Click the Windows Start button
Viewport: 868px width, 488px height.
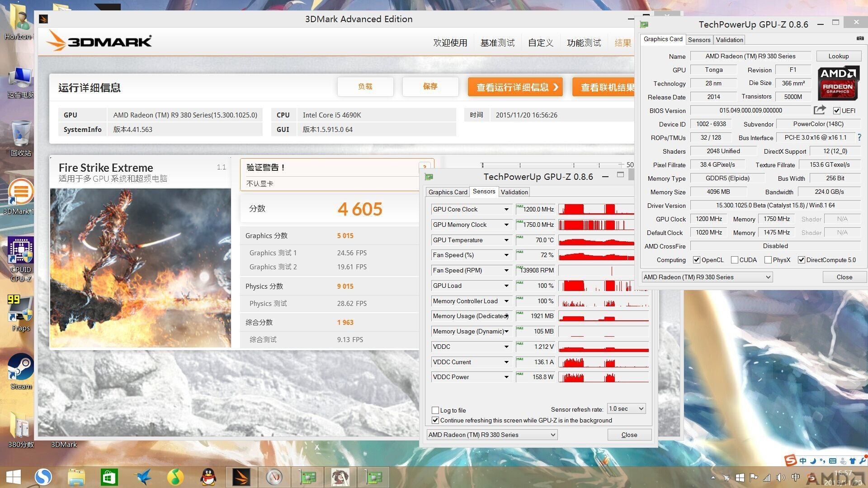(13, 477)
